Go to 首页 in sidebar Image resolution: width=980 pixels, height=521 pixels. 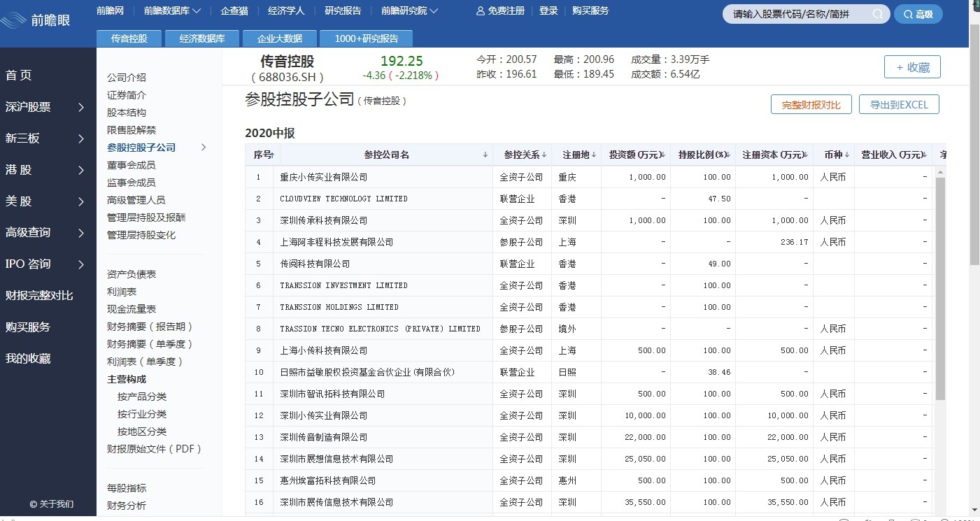19,76
